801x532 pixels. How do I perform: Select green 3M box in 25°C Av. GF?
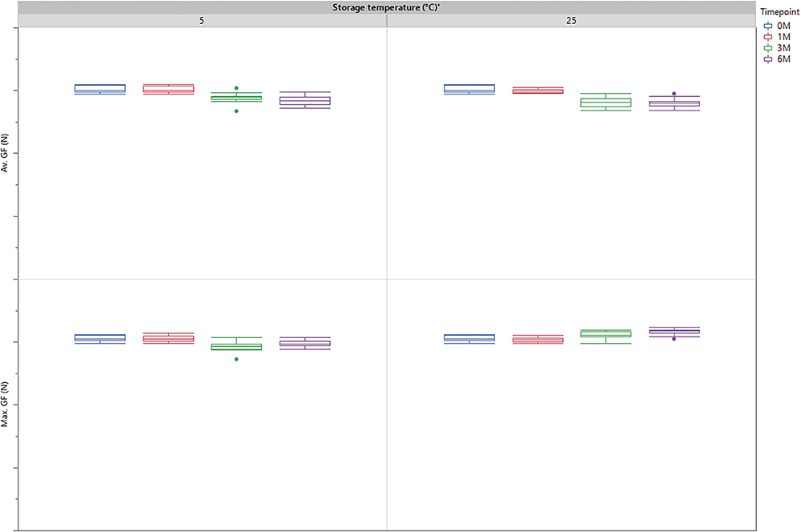606,102
